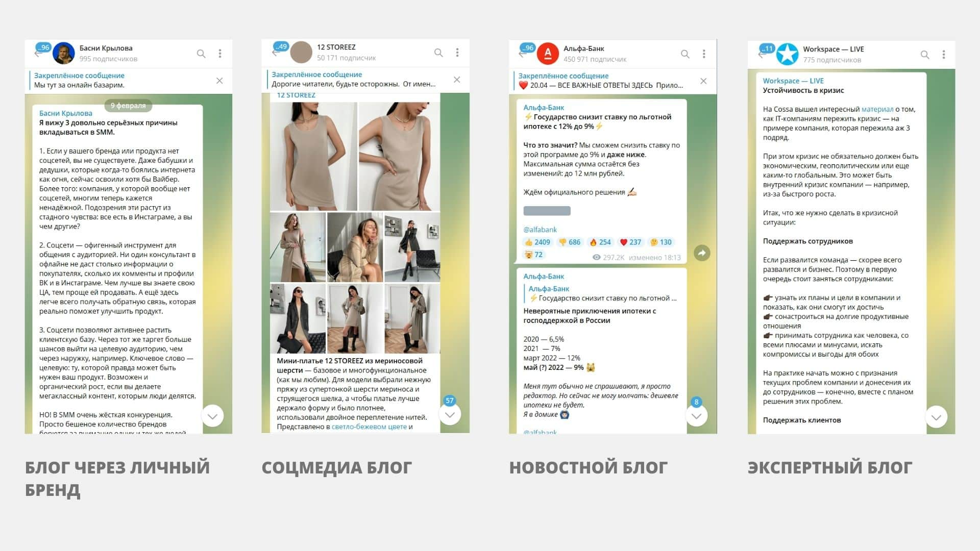Click the more options icon in Альфа-Банк

tap(708, 53)
